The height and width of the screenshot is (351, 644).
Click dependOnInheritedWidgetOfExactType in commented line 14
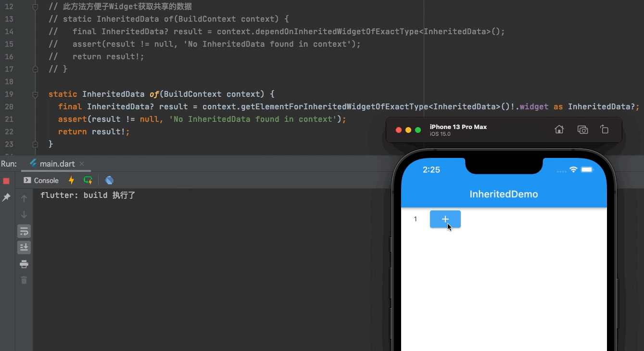pyautogui.click(x=337, y=32)
